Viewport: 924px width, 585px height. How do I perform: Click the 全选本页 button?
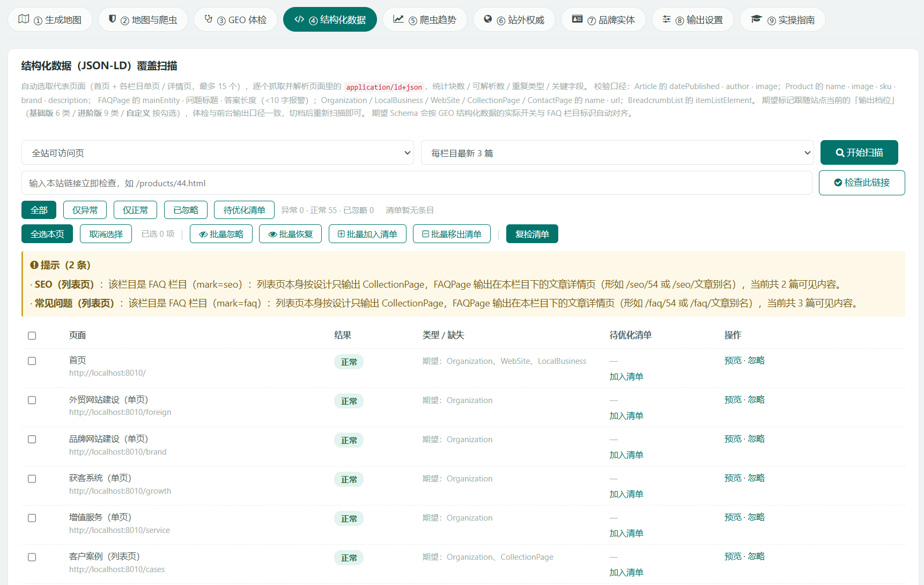tap(47, 234)
